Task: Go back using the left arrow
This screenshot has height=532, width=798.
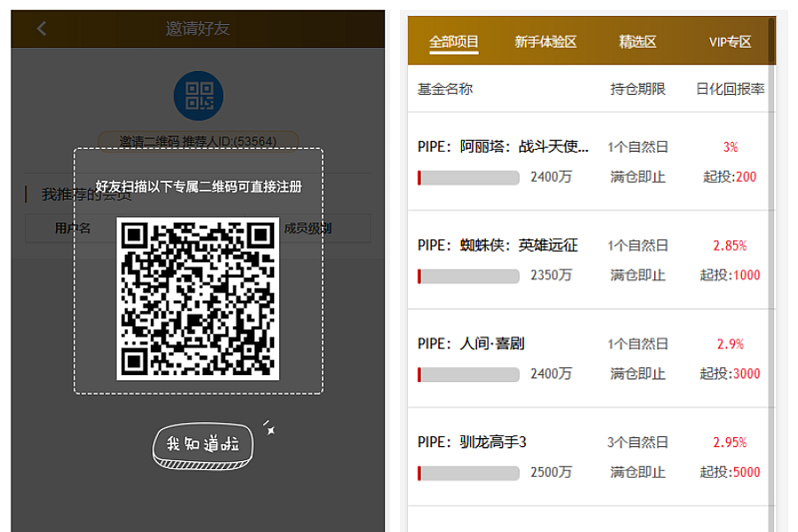Action: [42, 28]
